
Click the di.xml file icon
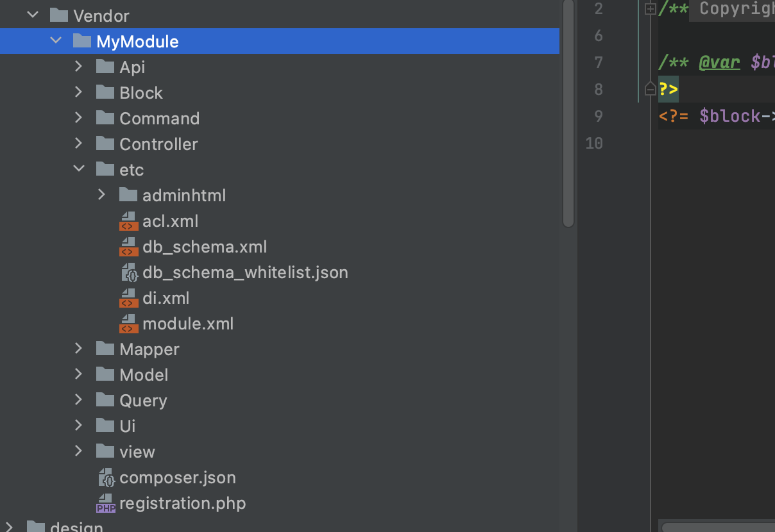pyautogui.click(x=129, y=298)
